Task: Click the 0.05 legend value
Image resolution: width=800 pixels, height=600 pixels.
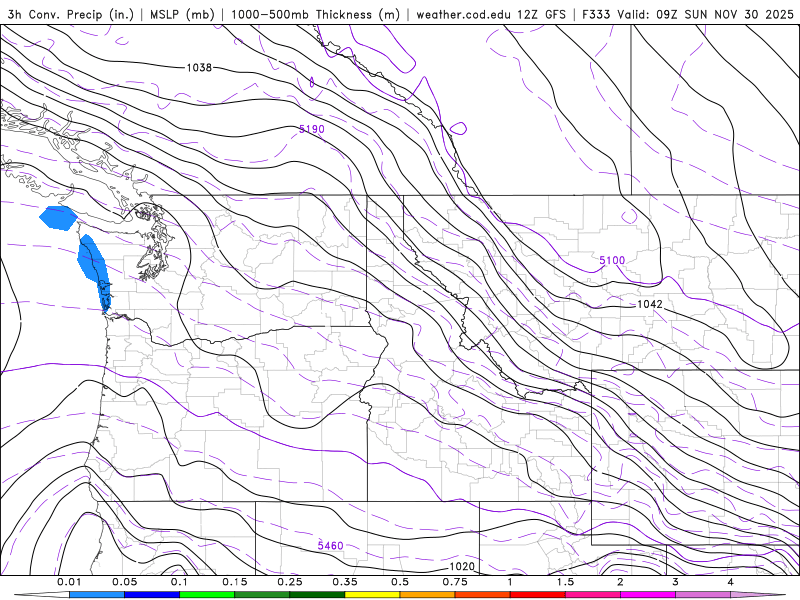Action: tap(124, 582)
